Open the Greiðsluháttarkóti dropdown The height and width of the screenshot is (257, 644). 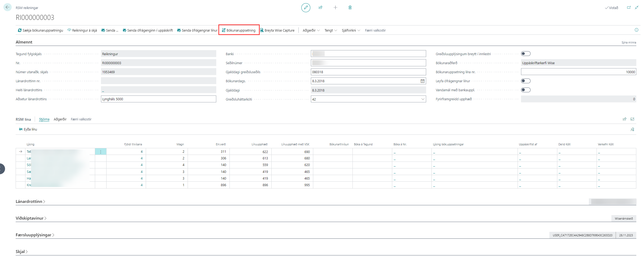(x=423, y=99)
